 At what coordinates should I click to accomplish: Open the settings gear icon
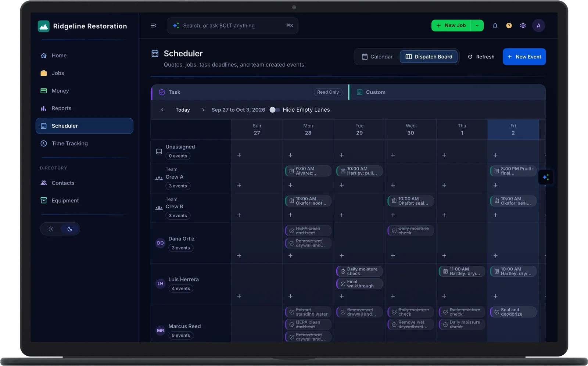[523, 25]
